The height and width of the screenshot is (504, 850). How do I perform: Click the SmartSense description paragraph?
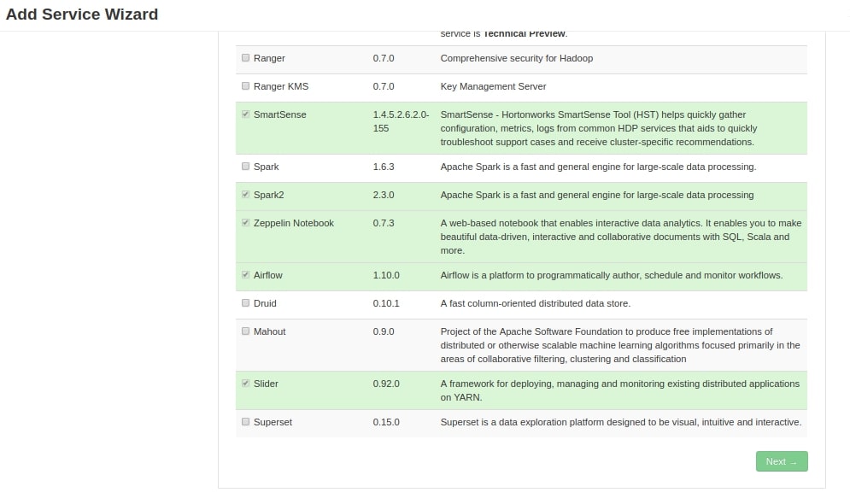click(x=599, y=128)
